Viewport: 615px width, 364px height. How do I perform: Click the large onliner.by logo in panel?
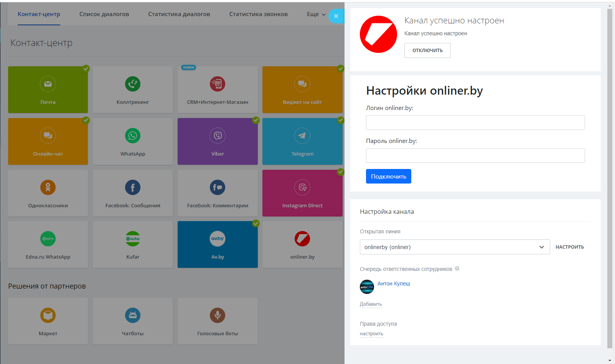tap(378, 34)
